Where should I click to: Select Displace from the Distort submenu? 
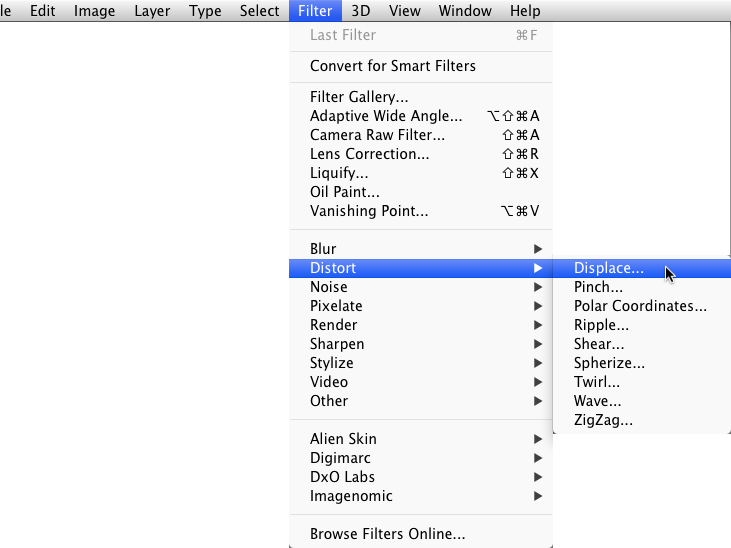tap(608, 268)
